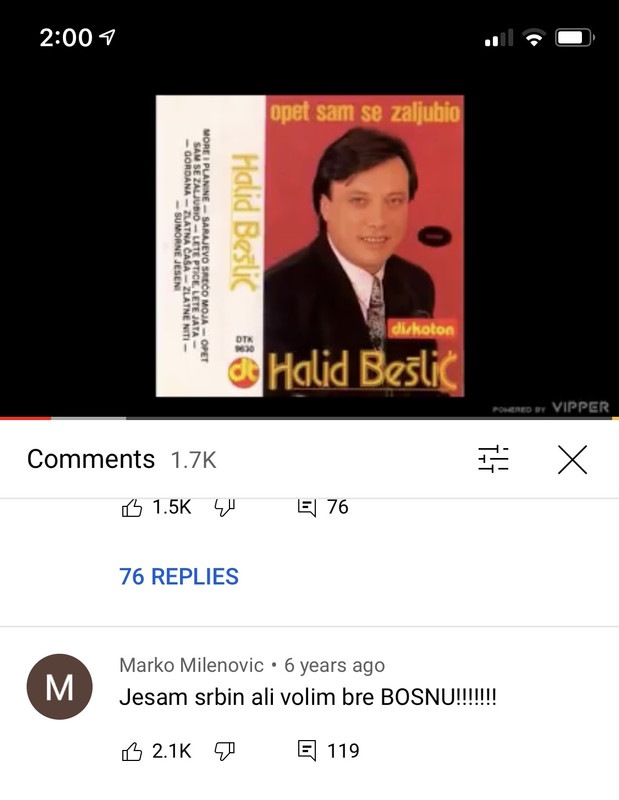Tap the cellular signal bars icon
The width and height of the screenshot is (619, 800).
pyautogui.click(x=499, y=38)
